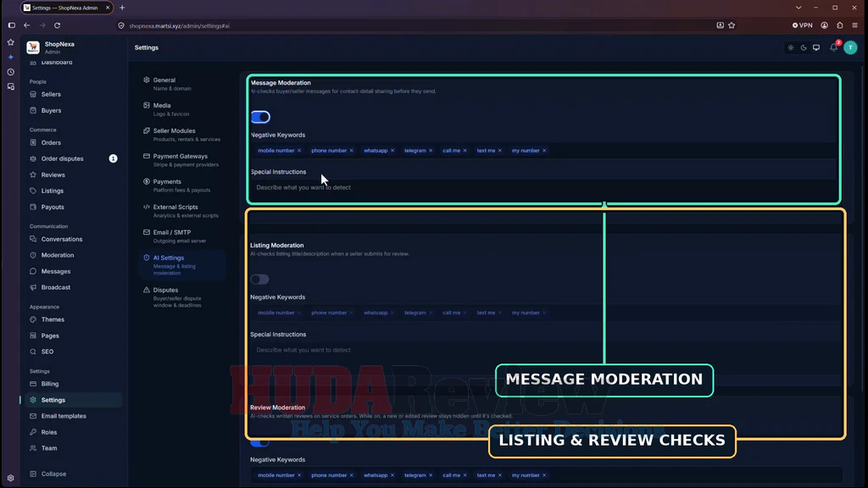Viewport: 868px width, 488px height.
Task: Click the ShopNexa logo
Action: pos(33,47)
